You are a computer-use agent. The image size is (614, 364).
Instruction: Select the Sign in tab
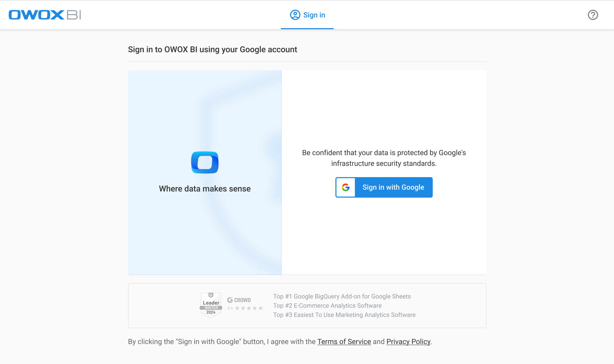307,15
